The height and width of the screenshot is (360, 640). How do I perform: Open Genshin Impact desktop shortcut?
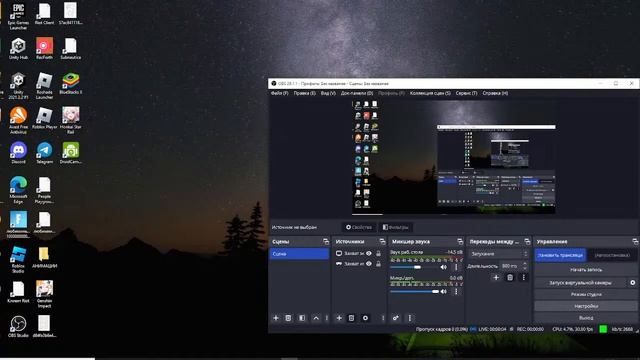click(44, 294)
